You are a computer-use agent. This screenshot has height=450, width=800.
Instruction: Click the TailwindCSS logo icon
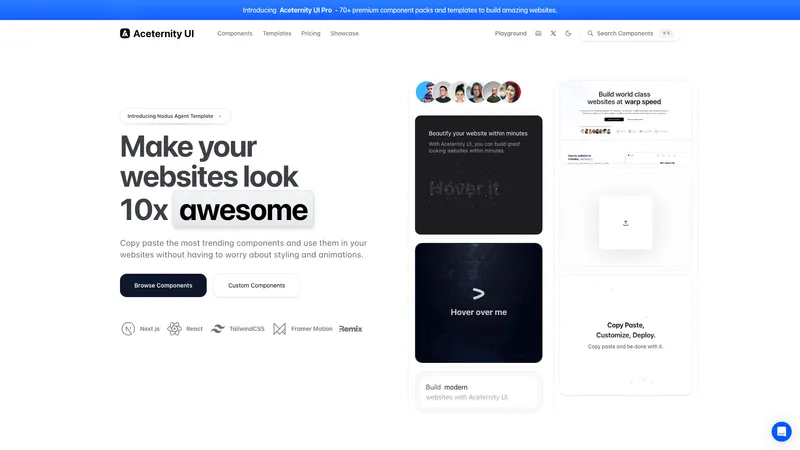tap(218, 329)
